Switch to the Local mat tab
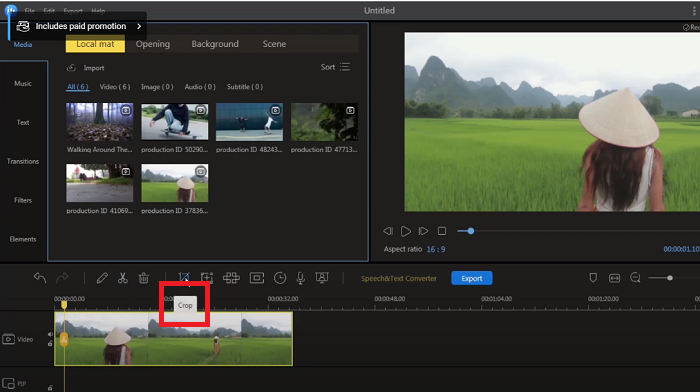 click(95, 44)
